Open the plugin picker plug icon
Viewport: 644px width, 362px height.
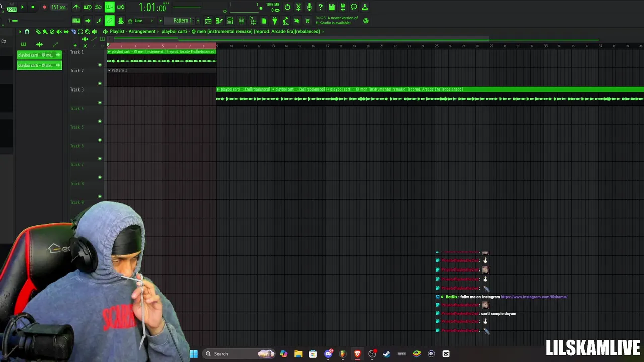(275, 21)
